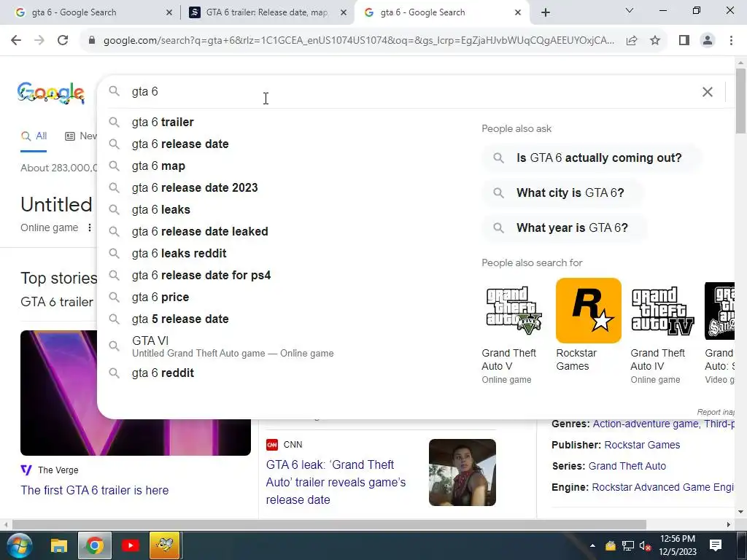This screenshot has width=747, height=560.
Task: Open The Verge first GTA 6 trailer story
Action: coord(94,490)
